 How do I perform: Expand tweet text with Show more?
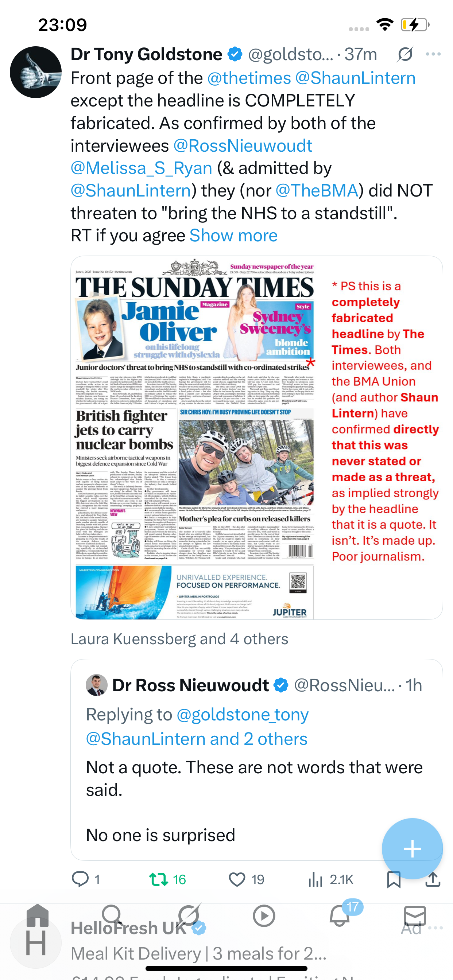click(x=233, y=236)
